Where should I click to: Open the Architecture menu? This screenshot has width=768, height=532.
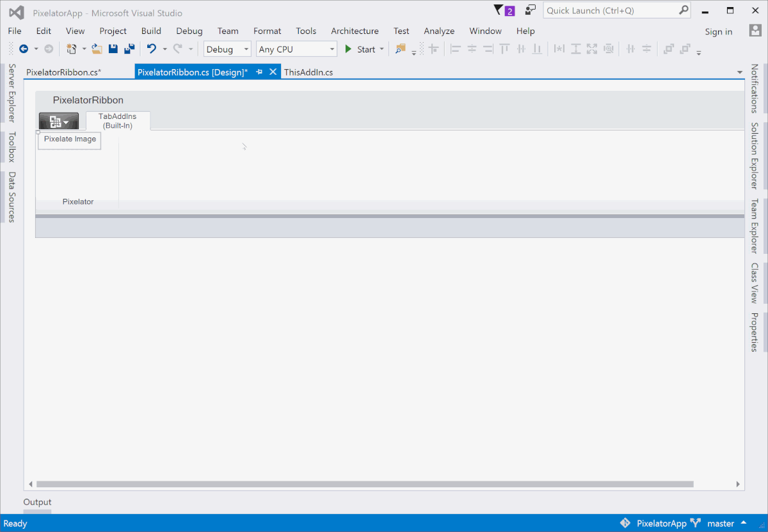click(355, 31)
